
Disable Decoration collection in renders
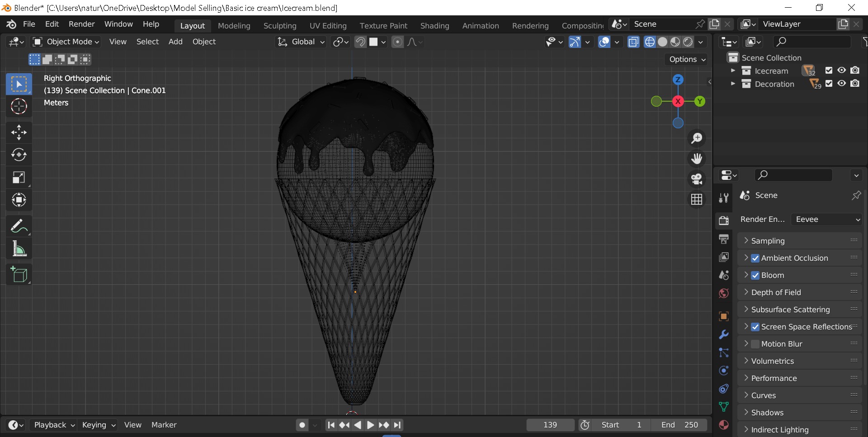tap(855, 84)
